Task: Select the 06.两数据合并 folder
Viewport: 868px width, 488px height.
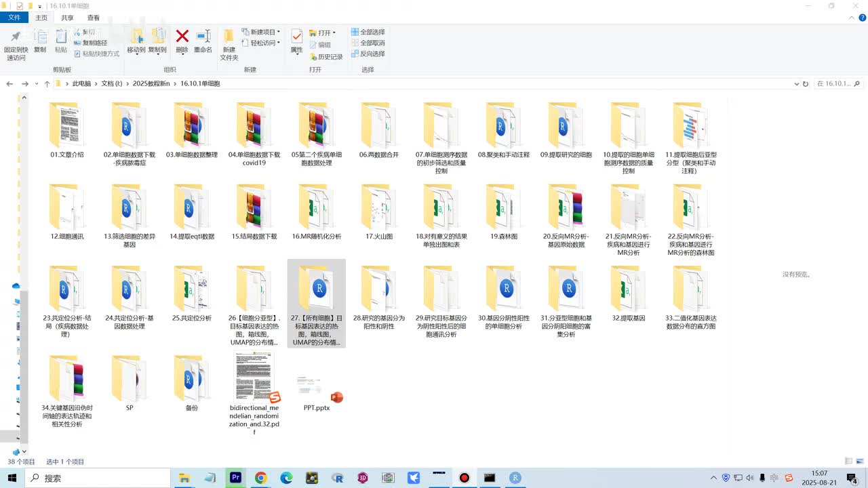Action: pos(379,131)
